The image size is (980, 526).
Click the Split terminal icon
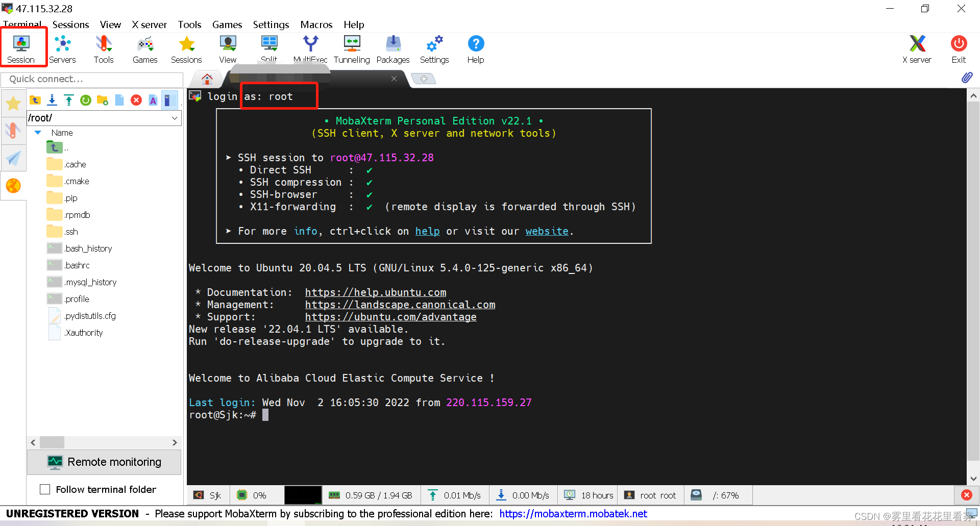point(269,49)
